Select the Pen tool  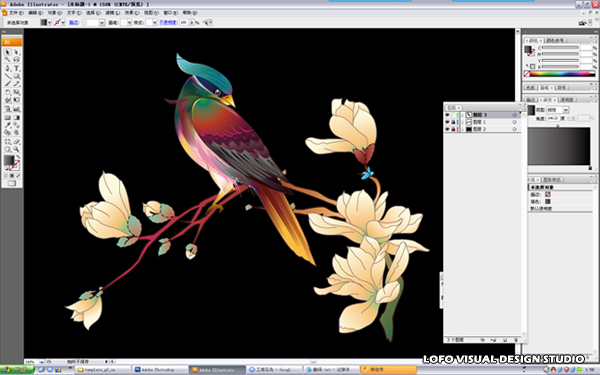[x=8, y=68]
